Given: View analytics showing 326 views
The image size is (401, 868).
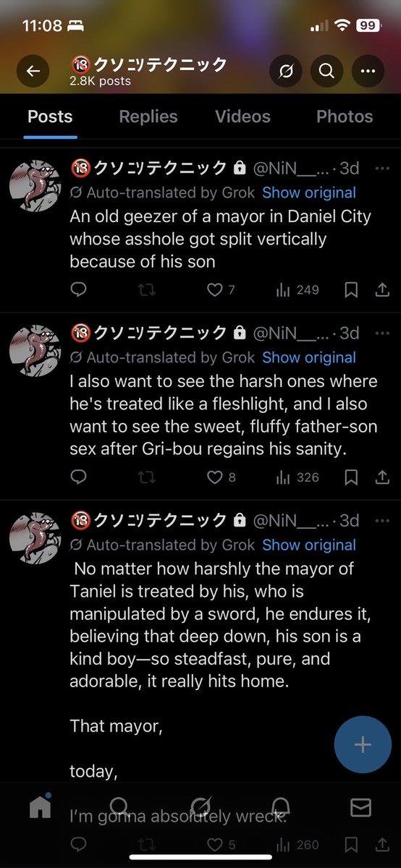Looking at the screenshot, I should [x=297, y=477].
